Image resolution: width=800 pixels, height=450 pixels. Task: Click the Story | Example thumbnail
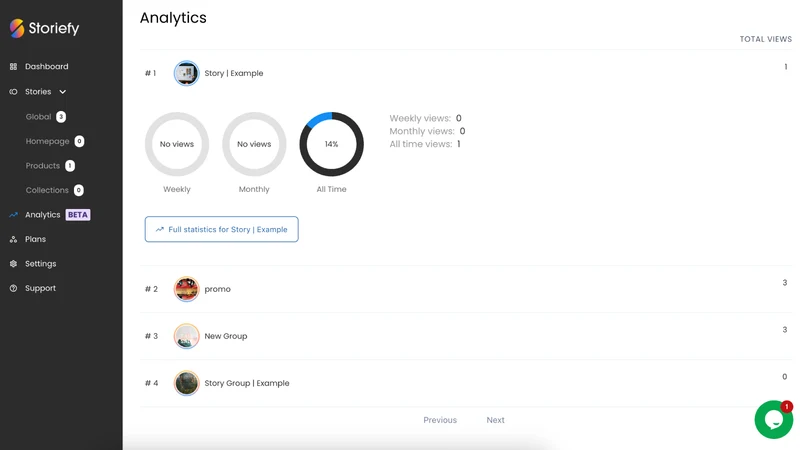(186, 73)
